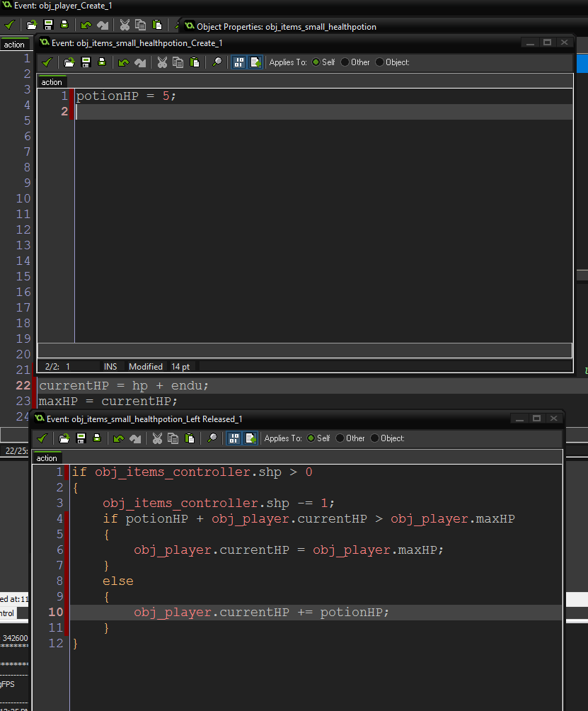Switch to action tab in obj_player_Create_1

point(14,45)
